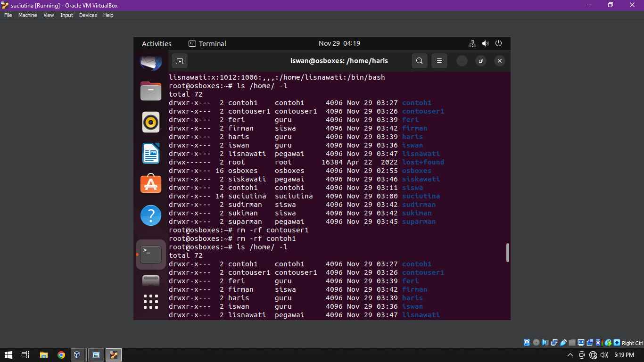Screen dimensions: 644x362
Task: Open Windows Task View
Action: 25,355
